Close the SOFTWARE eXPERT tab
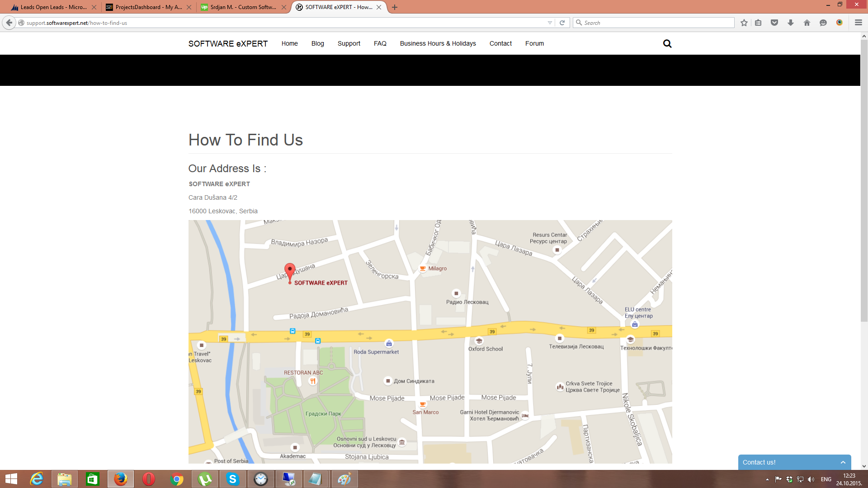This screenshot has height=488, width=868. click(x=379, y=7)
